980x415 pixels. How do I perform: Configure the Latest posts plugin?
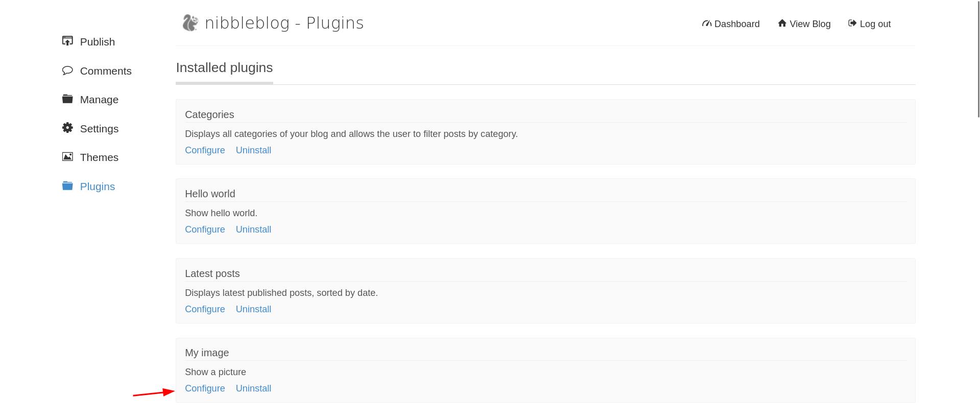coord(205,309)
